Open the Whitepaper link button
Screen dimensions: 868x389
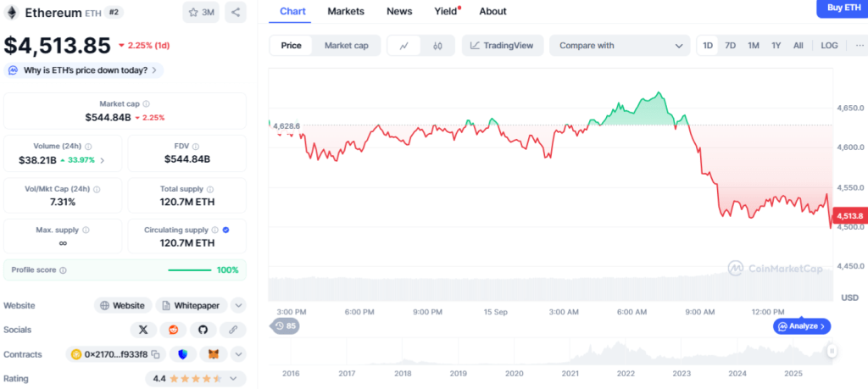192,305
